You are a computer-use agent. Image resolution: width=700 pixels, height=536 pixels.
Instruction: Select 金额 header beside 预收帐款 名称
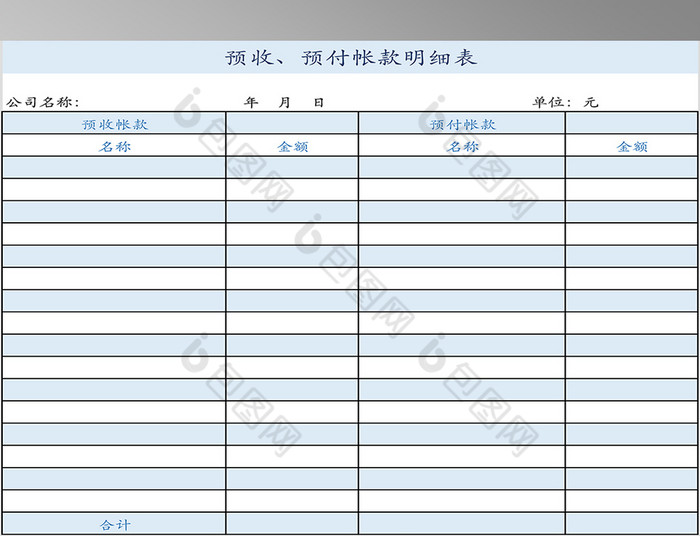pos(292,146)
